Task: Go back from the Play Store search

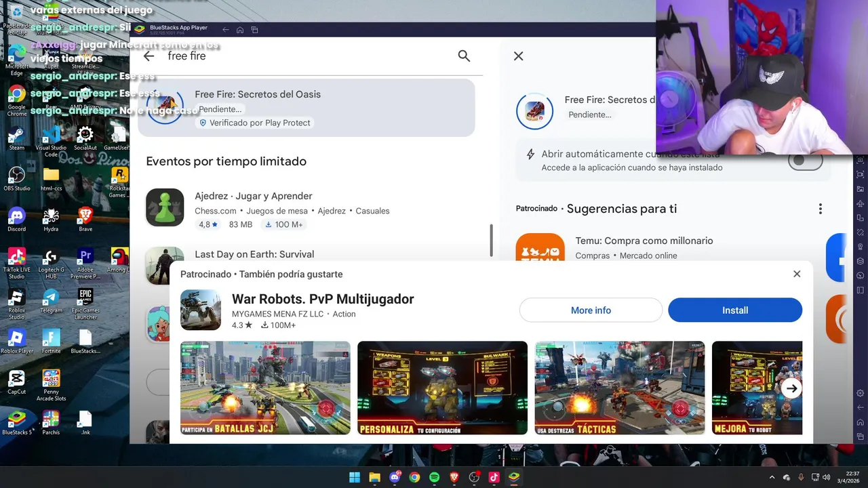Action: (149, 56)
